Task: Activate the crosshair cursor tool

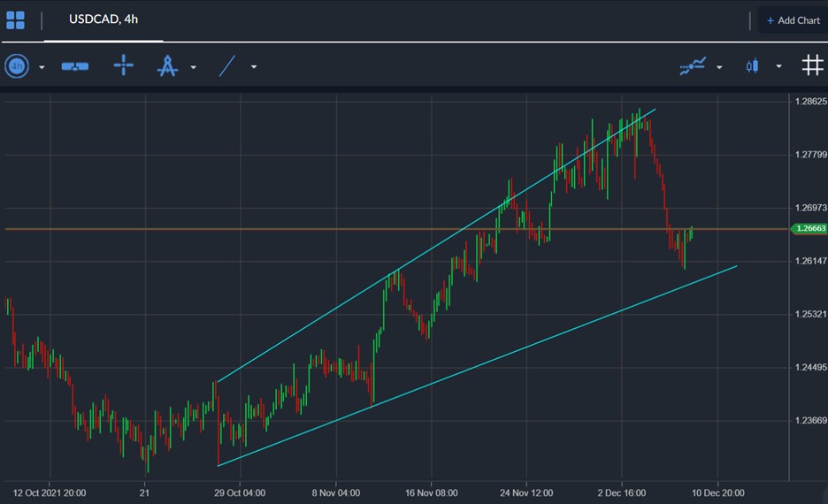Action: 124,65
